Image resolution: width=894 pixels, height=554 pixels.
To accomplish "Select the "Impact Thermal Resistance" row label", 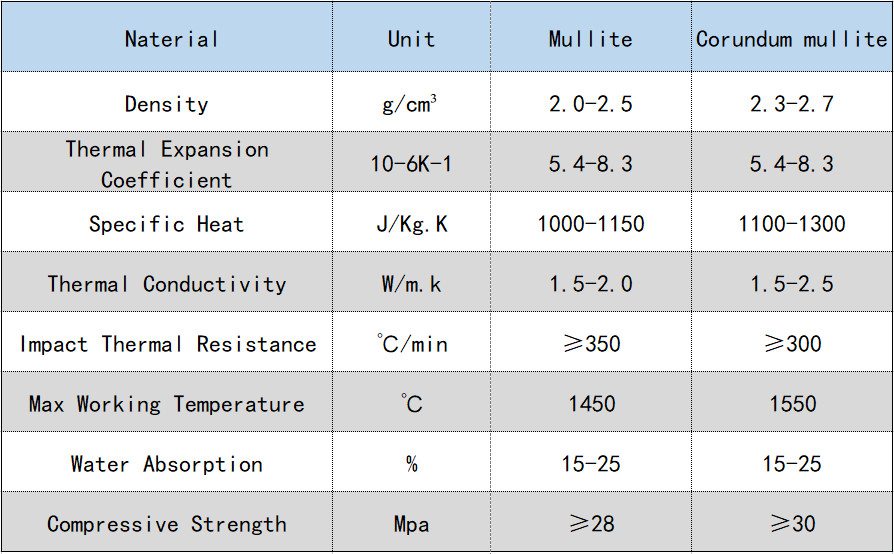I will pos(167,344).
